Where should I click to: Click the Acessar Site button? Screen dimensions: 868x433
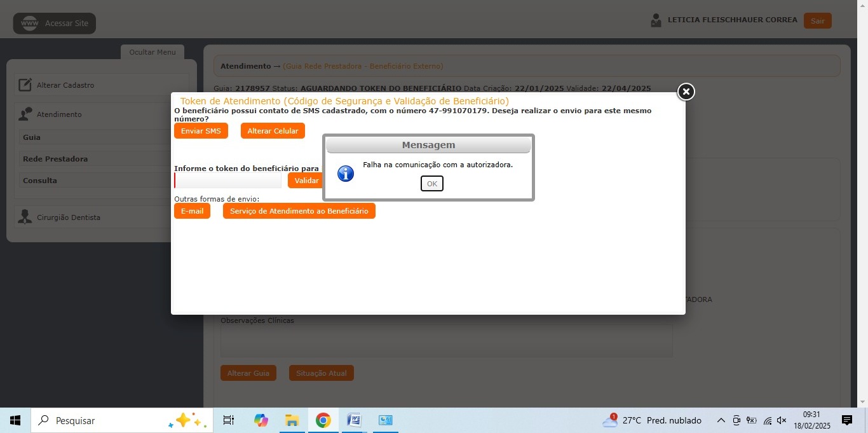(x=55, y=24)
